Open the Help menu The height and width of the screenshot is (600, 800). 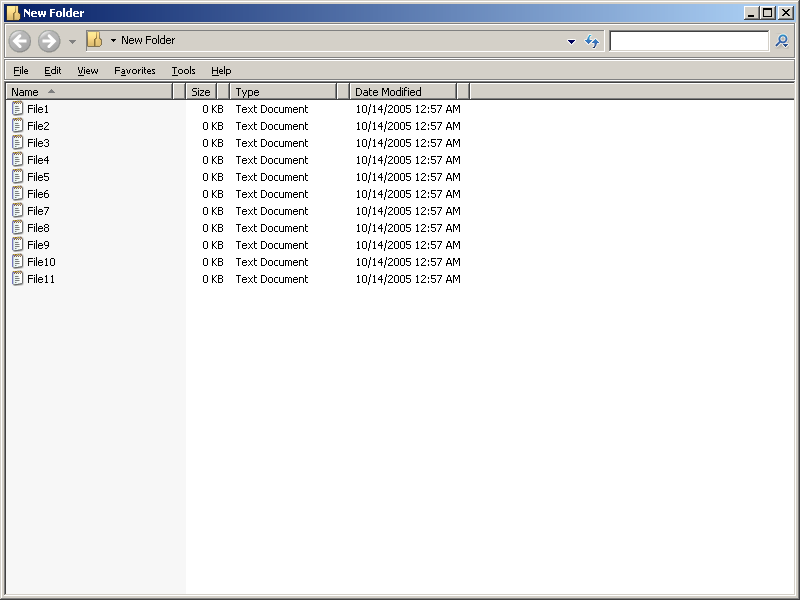tap(221, 70)
